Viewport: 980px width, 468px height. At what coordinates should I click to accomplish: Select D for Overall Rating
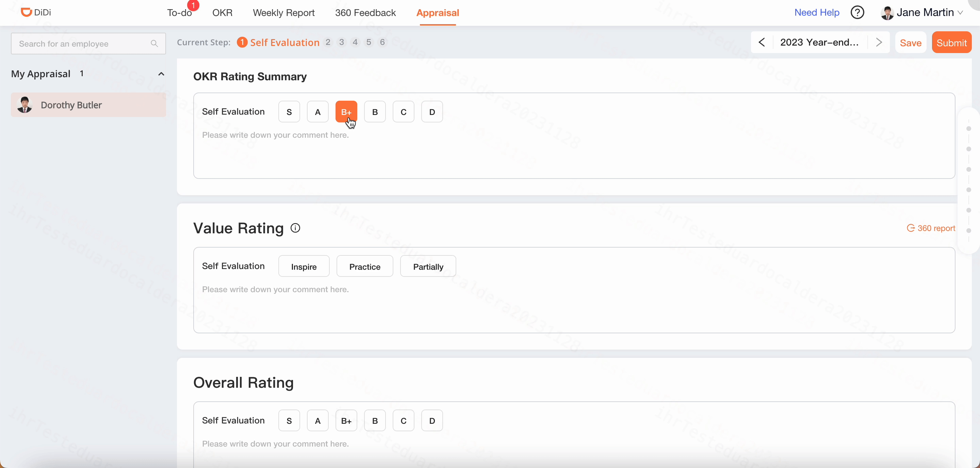pos(432,420)
